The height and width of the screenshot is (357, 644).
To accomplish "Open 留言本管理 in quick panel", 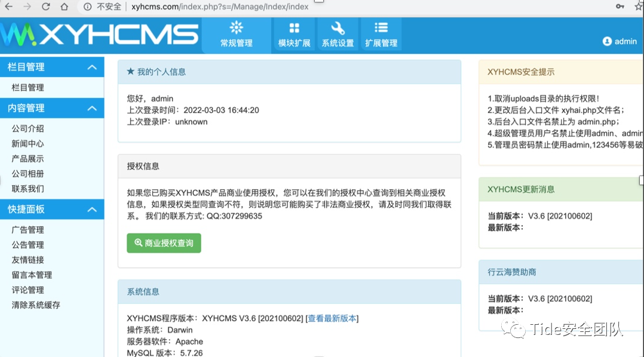I will pos(32,275).
